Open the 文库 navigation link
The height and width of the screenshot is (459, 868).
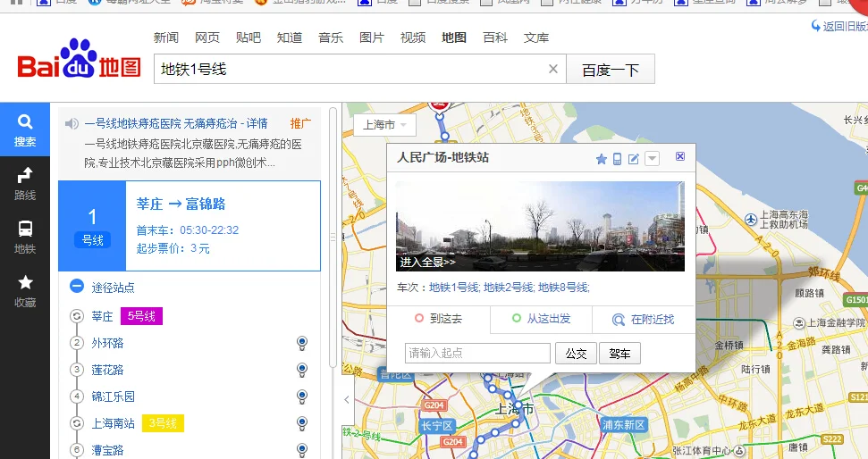[536, 38]
